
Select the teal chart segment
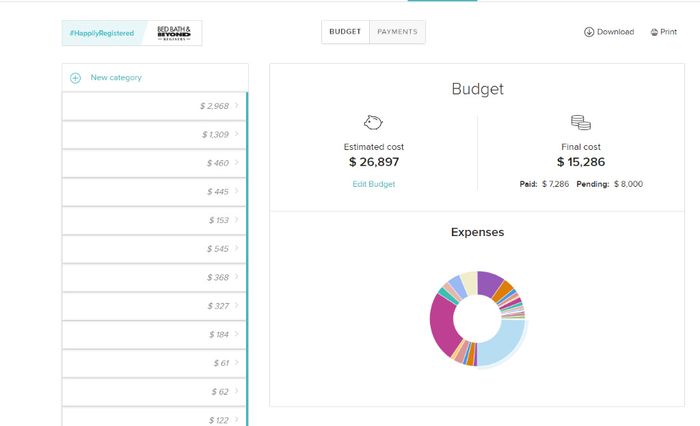(x=447, y=297)
